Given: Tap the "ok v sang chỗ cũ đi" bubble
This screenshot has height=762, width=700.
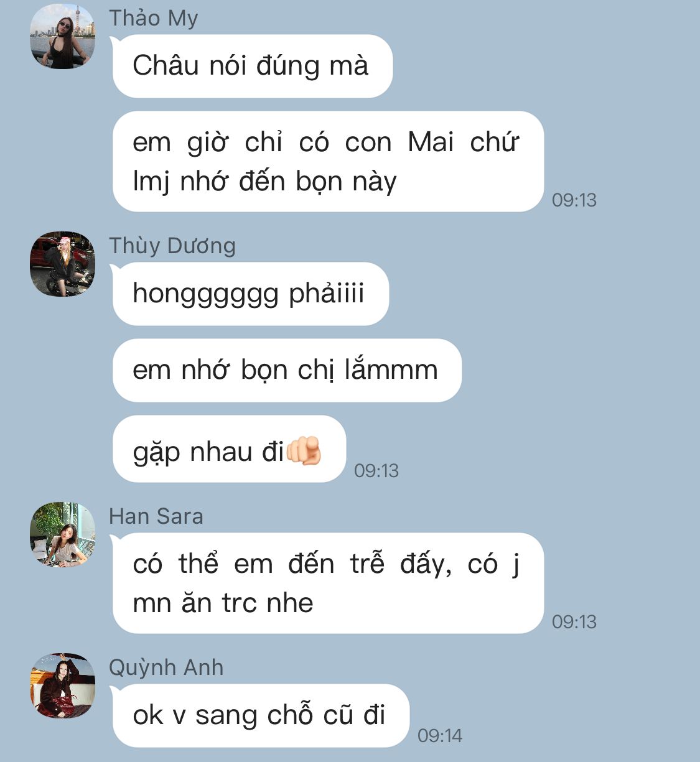Looking at the screenshot, I should [x=261, y=715].
